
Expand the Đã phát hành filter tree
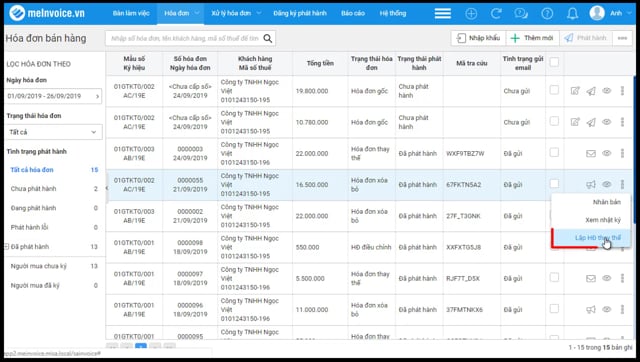click(x=7, y=247)
